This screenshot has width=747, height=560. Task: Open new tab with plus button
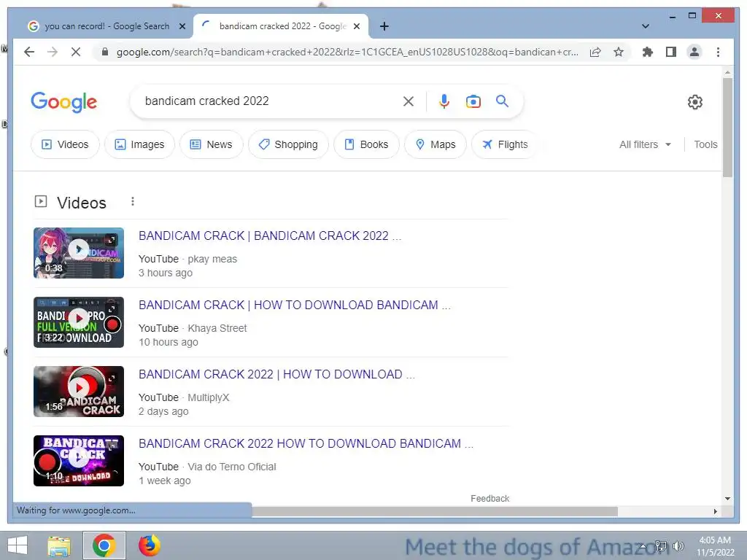click(x=384, y=26)
